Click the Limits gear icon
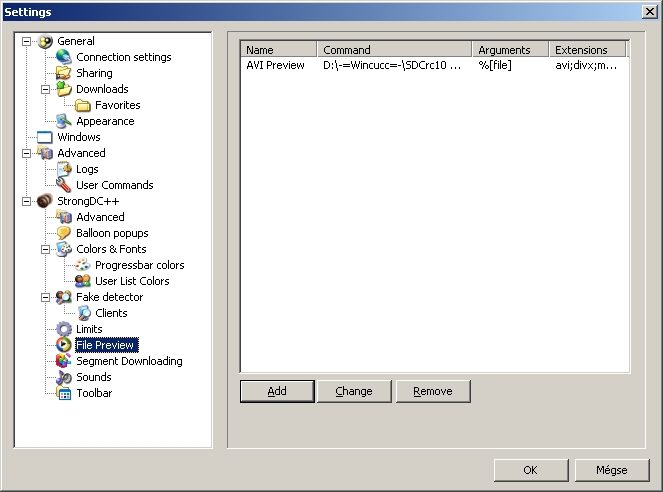The width and height of the screenshot is (663, 492). point(64,329)
